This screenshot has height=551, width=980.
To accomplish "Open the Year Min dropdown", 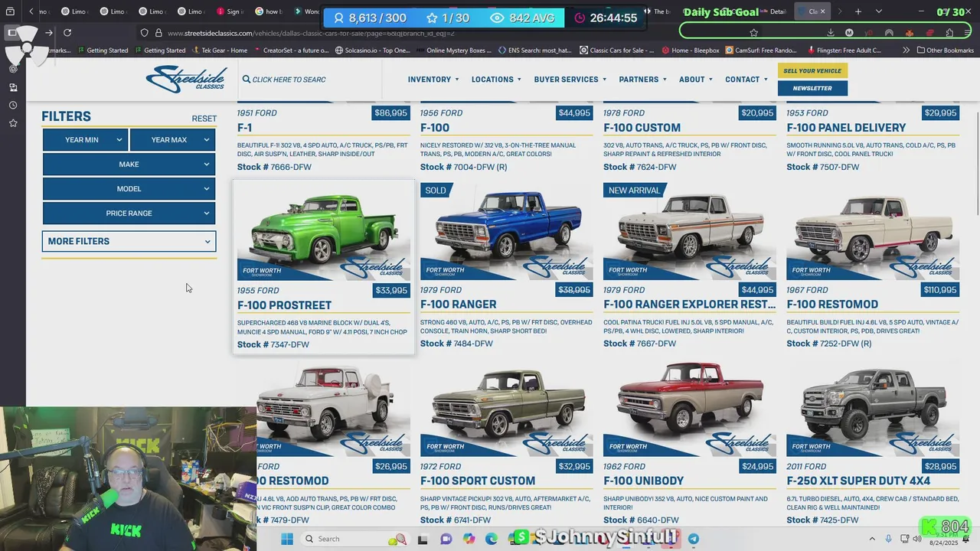I will coord(85,140).
